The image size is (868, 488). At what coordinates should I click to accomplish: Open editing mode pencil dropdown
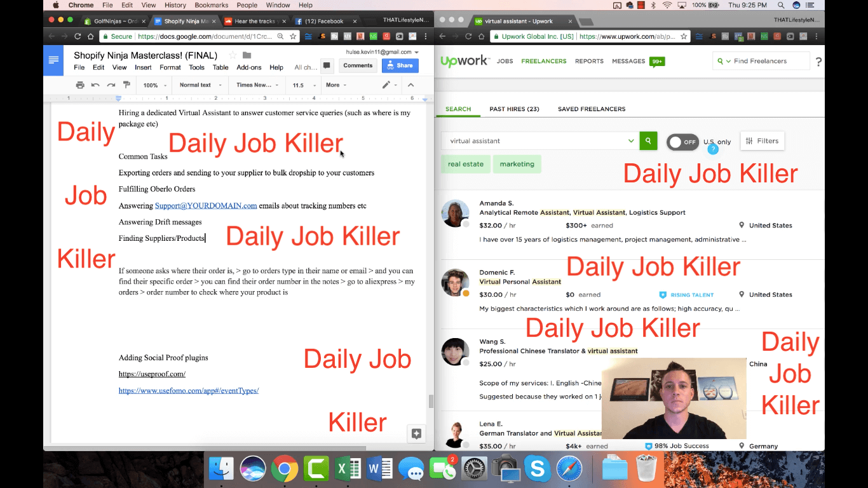tap(390, 85)
